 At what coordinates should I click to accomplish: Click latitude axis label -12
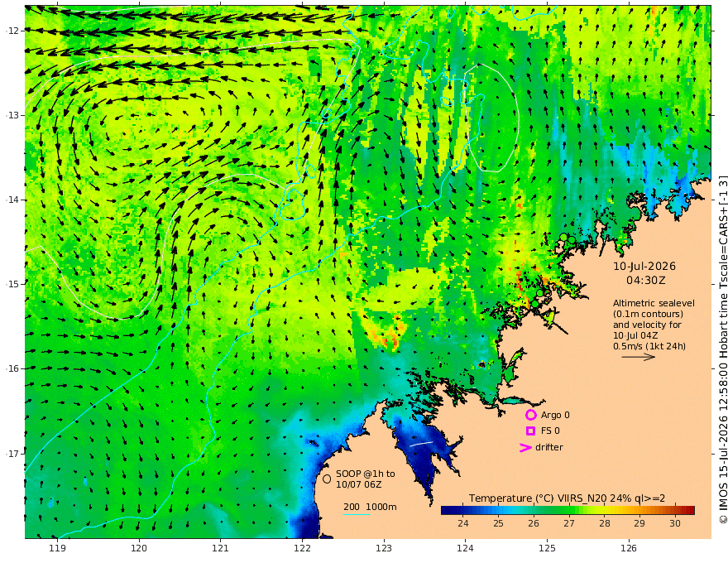(x=12, y=31)
